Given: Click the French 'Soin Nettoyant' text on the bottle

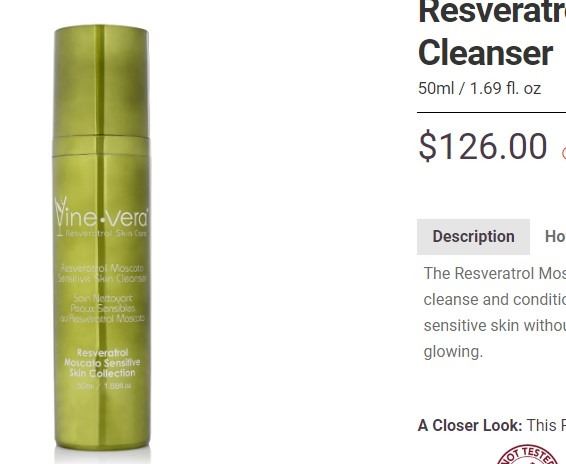Looking at the screenshot, I should 103,299.
